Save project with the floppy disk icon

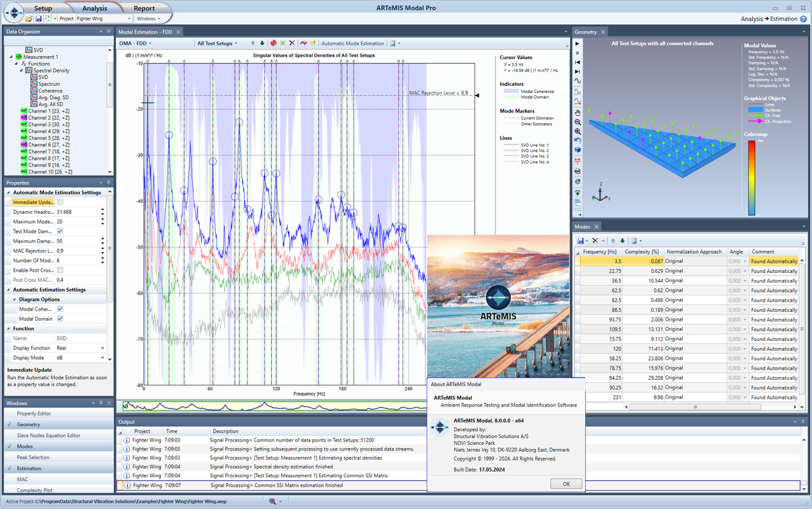38,18
